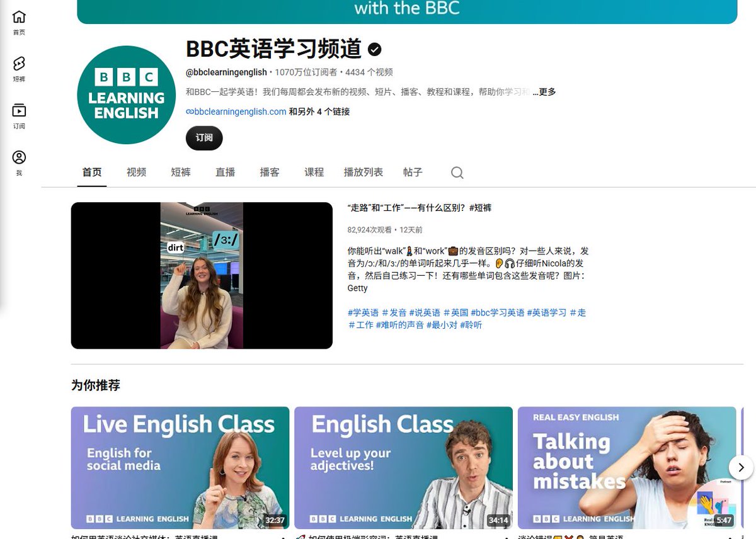Click the BBC Learning English channel avatar
The image size is (756, 539).
pyautogui.click(x=126, y=95)
